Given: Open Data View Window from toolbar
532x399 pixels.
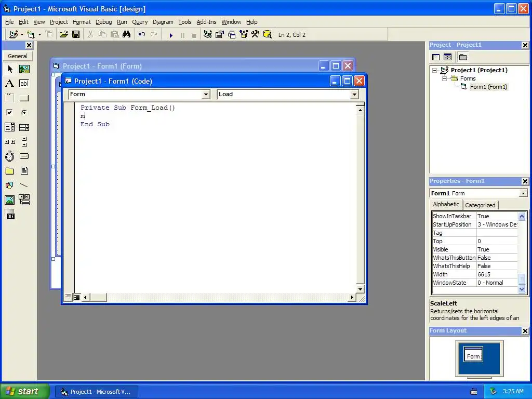Looking at the screenshot, I should [268, 35].
